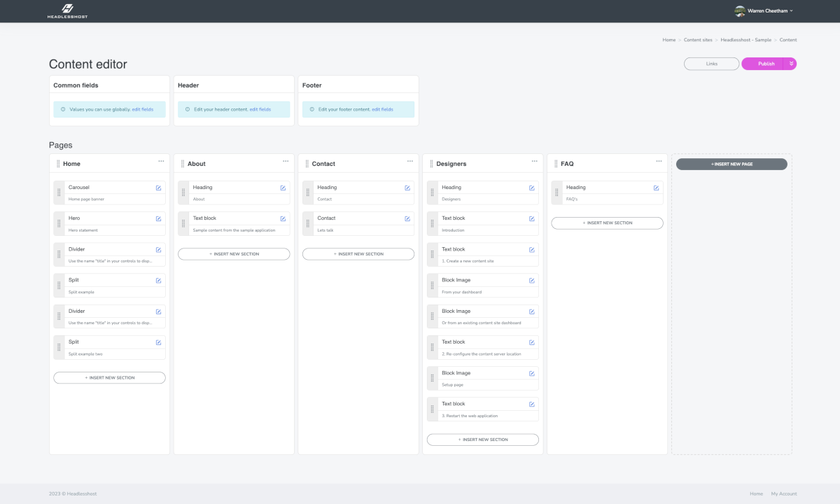
Task: Click the Links button
Action: 711,63
